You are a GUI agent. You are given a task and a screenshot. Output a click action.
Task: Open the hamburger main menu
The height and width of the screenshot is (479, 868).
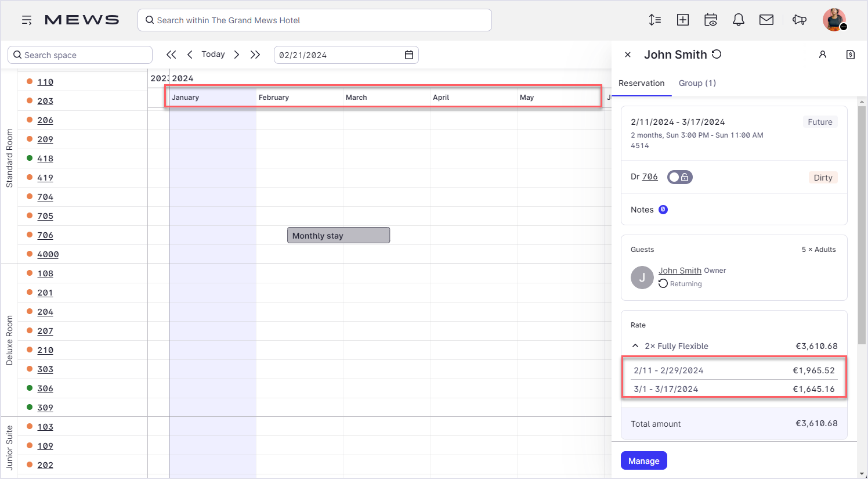point(27,20)
